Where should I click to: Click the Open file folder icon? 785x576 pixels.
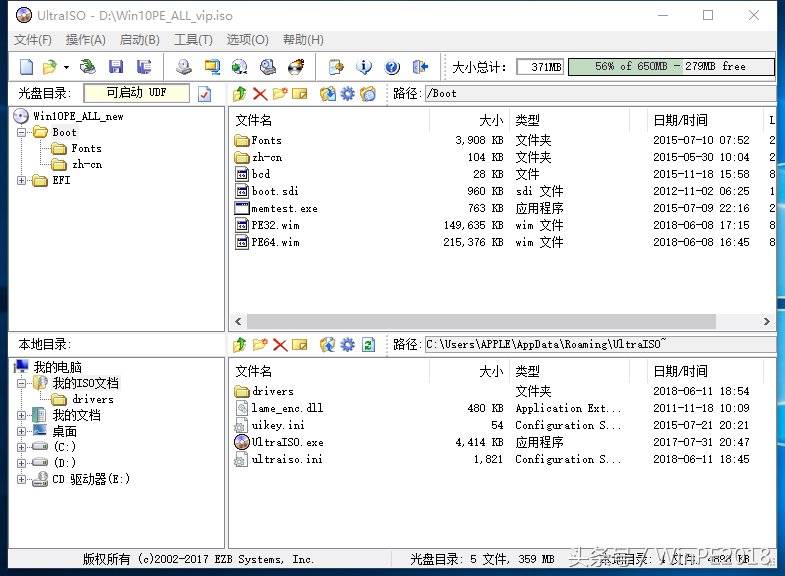point(50,67)
